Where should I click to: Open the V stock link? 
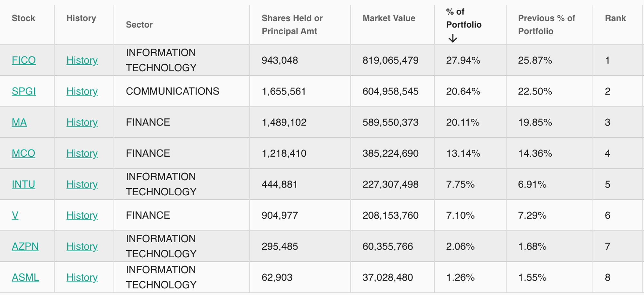pyautogui.click(x=15, y=215)
